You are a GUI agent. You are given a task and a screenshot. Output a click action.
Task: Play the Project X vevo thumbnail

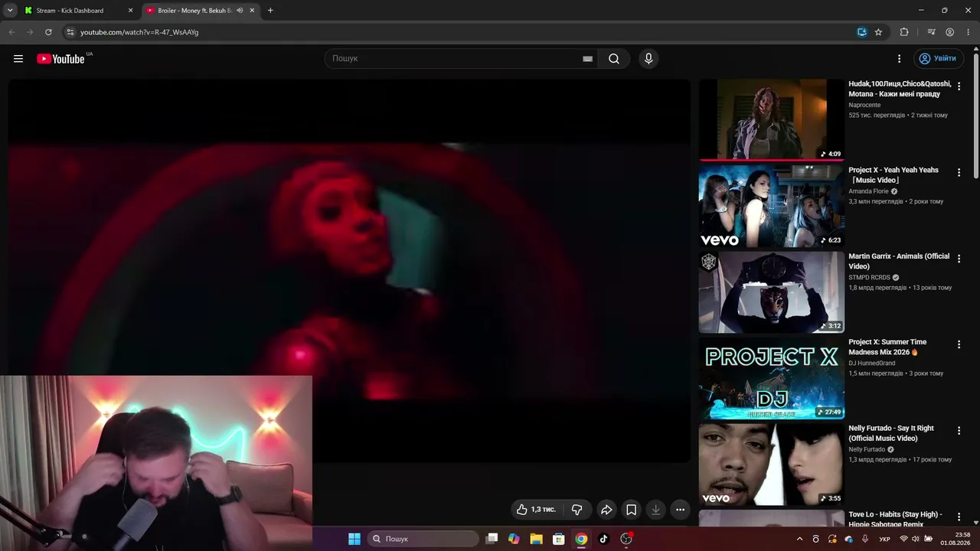(x=772, y=206)
